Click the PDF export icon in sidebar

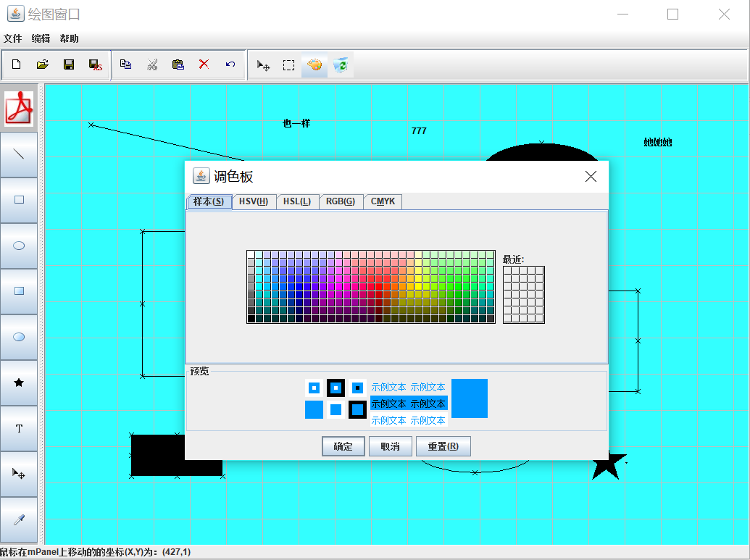(19, 109)
